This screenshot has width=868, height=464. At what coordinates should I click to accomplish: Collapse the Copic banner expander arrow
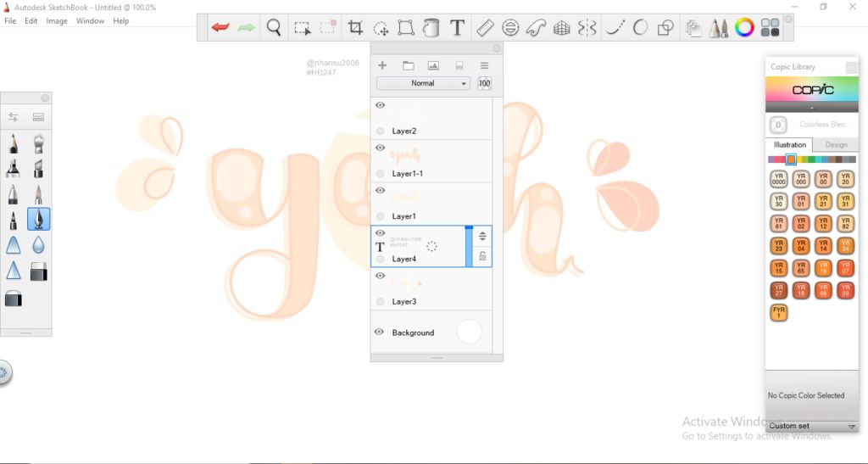812,108
